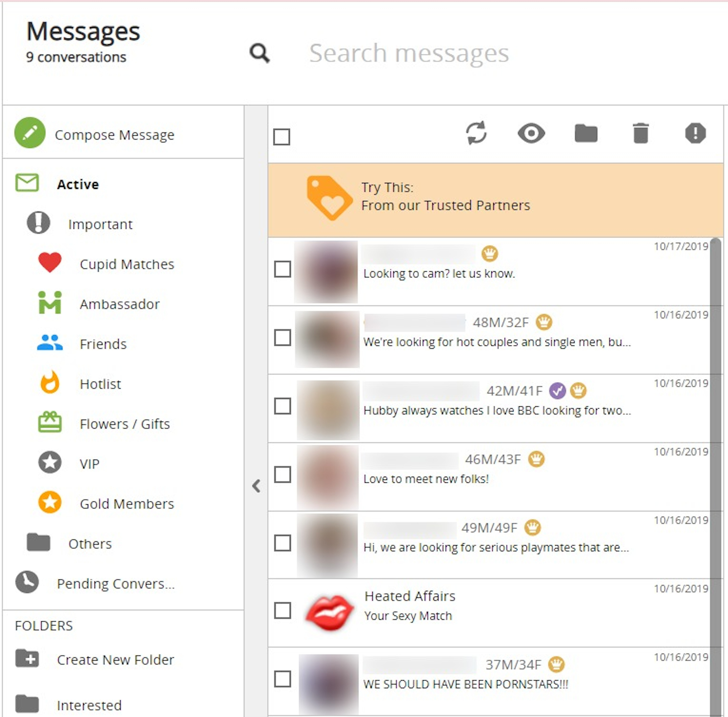Open the "Try This: From our Trusted Partners" banner

click(496, 200)
